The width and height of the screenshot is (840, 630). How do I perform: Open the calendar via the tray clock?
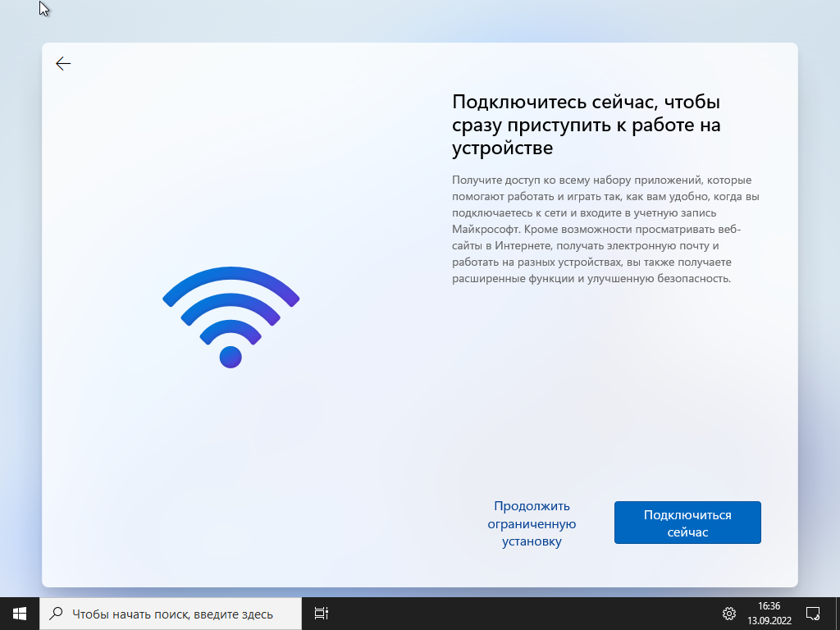click(x=769, y=613)
